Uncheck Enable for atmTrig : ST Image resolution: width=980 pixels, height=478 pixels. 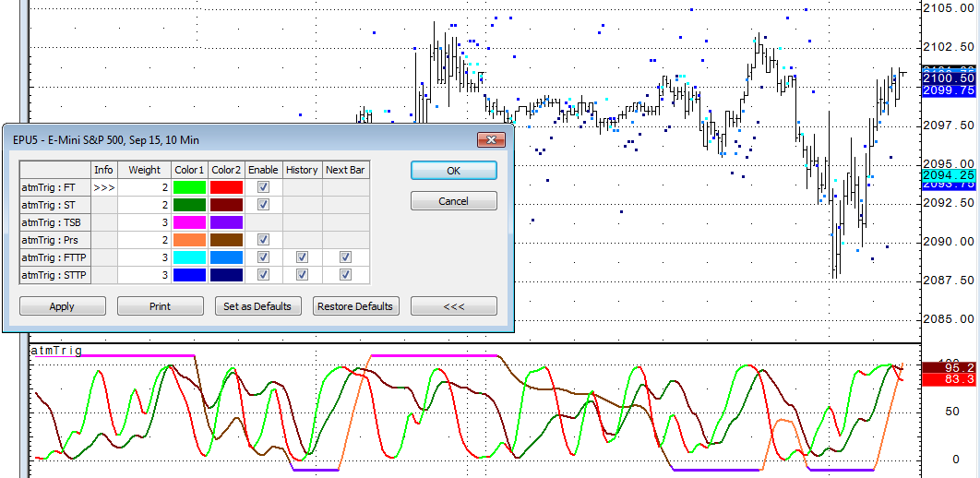click(x=263, y=205)
